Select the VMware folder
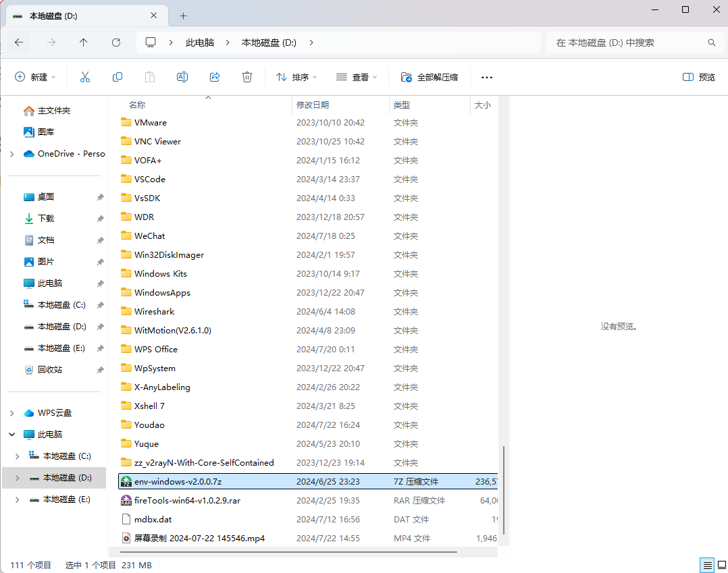This screenshot has height=573, width=728. (x=151, y=122)
